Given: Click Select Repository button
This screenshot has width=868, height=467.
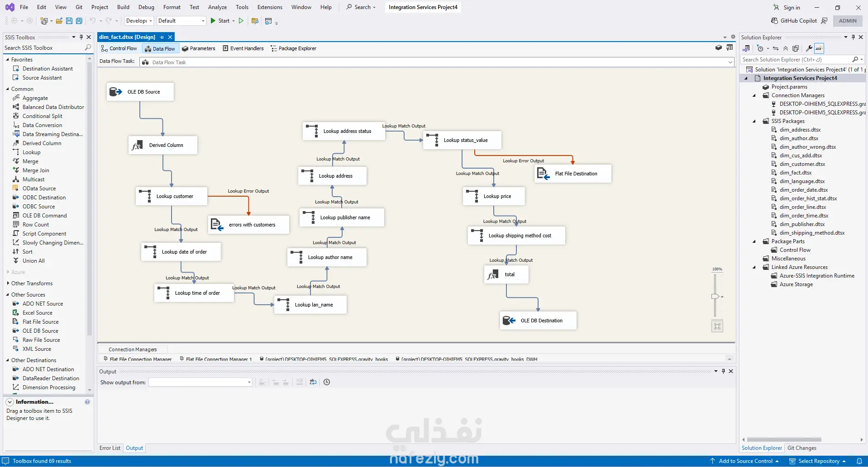Looking at the screenshot, I should click(818, 461).
